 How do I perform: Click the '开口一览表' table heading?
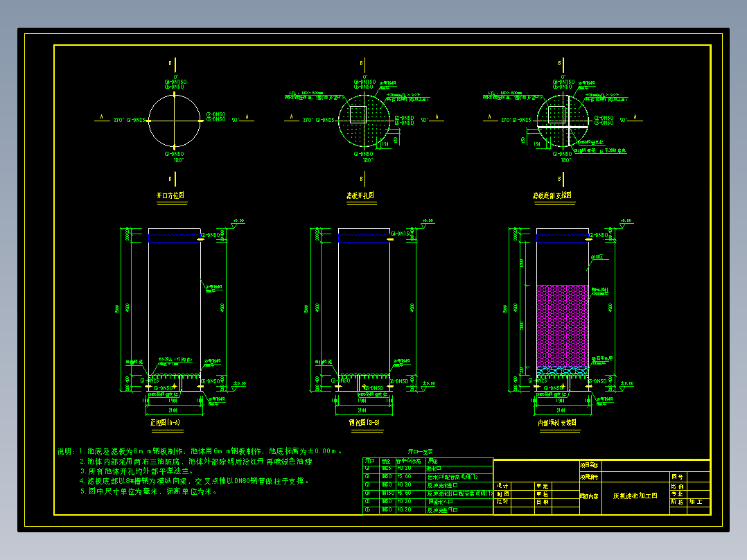point(420,452)
